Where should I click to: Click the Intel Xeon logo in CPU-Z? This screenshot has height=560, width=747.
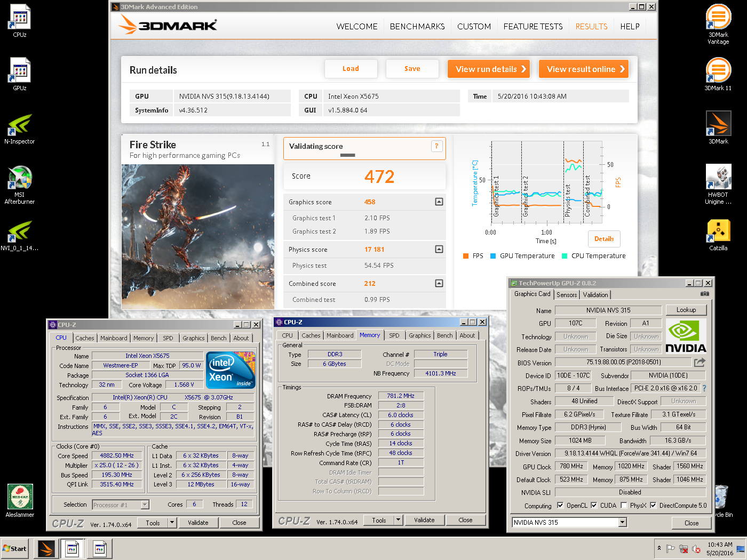tap(231, 370)
